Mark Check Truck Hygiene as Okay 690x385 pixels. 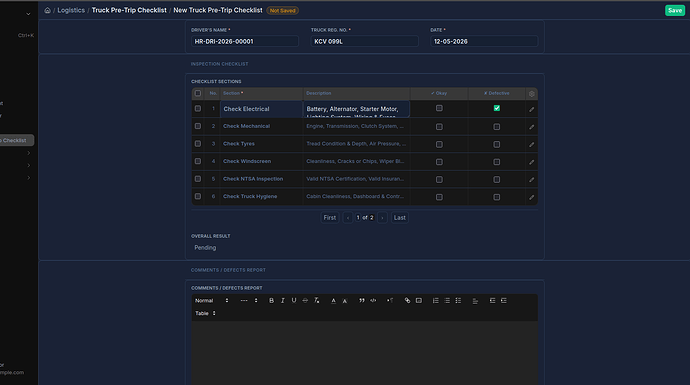pyautogui.click(x=439, y=197)
